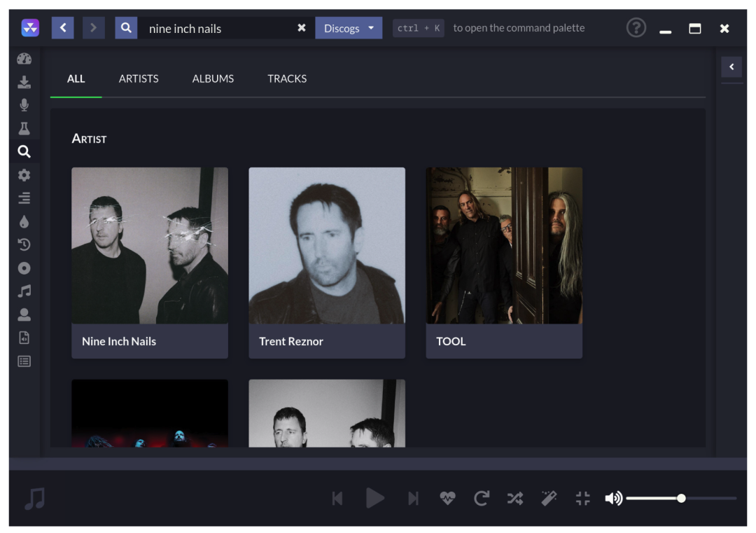The width and height of the screenshot is (756, 533).
Task: Click the heartbeat icon in the player bar
Action: coord(447,498)
